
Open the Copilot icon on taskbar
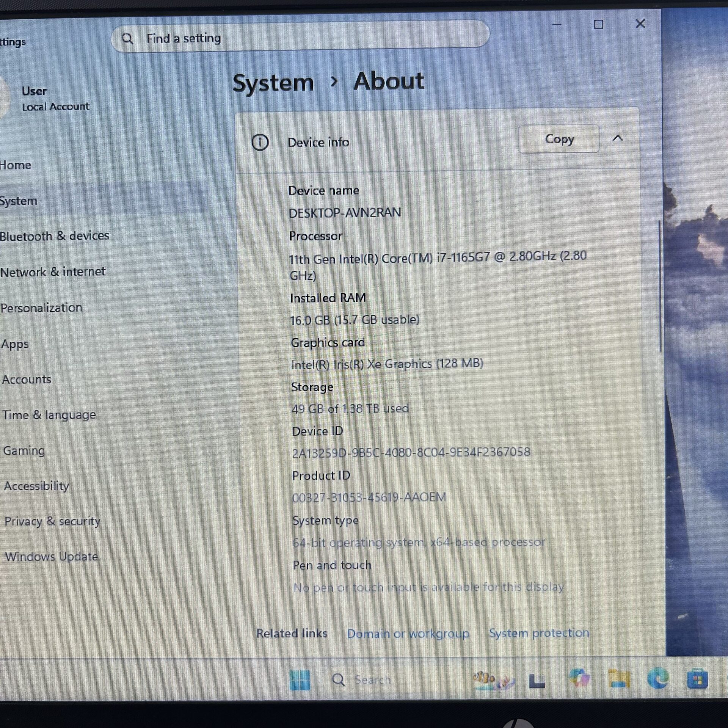tap(579, 678)
